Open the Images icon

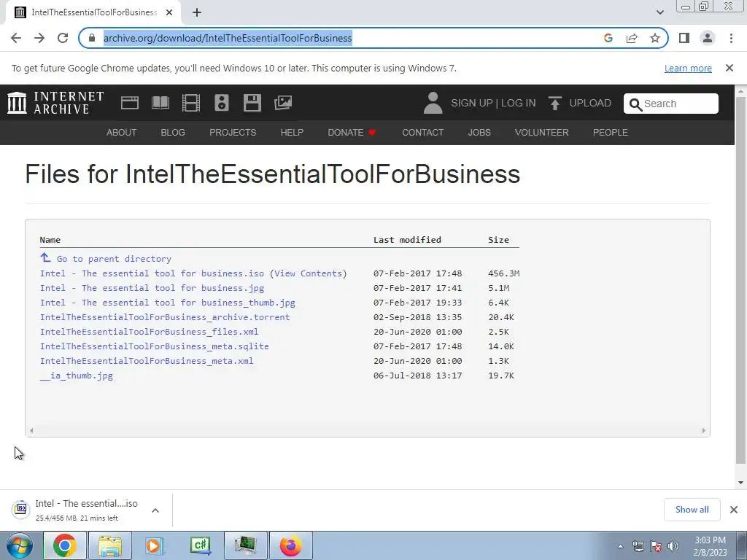pyautogui.click(x=283, y=103)
